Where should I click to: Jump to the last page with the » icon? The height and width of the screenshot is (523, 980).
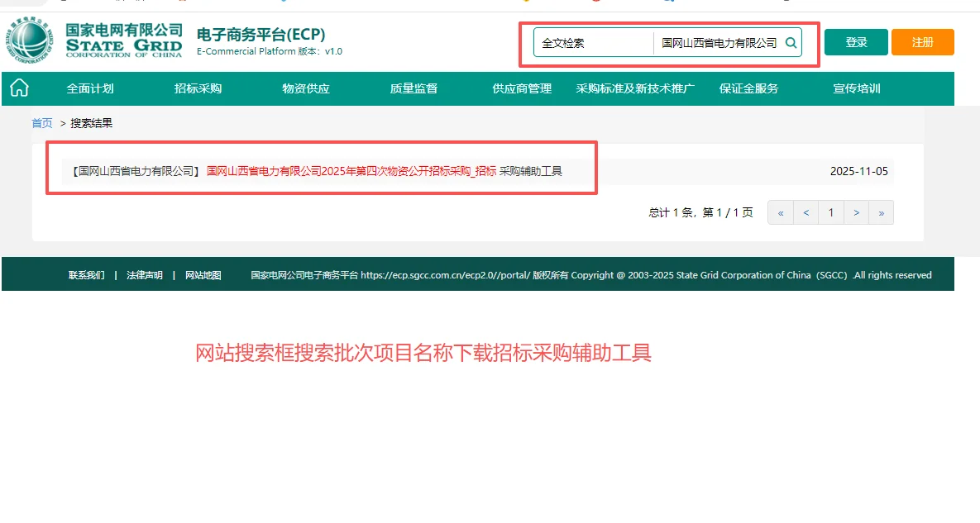(x=881, y=212)
